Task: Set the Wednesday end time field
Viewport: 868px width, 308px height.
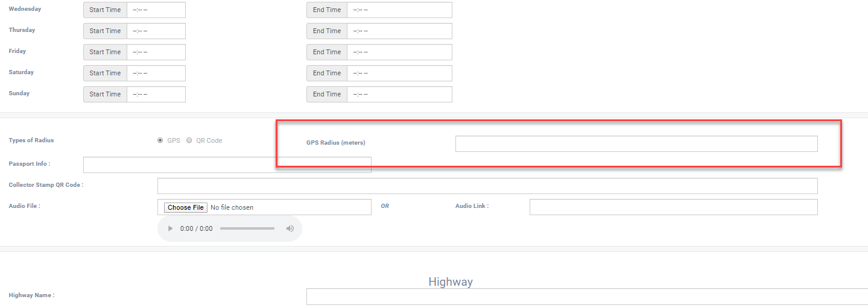Action: tap(399, 10)
